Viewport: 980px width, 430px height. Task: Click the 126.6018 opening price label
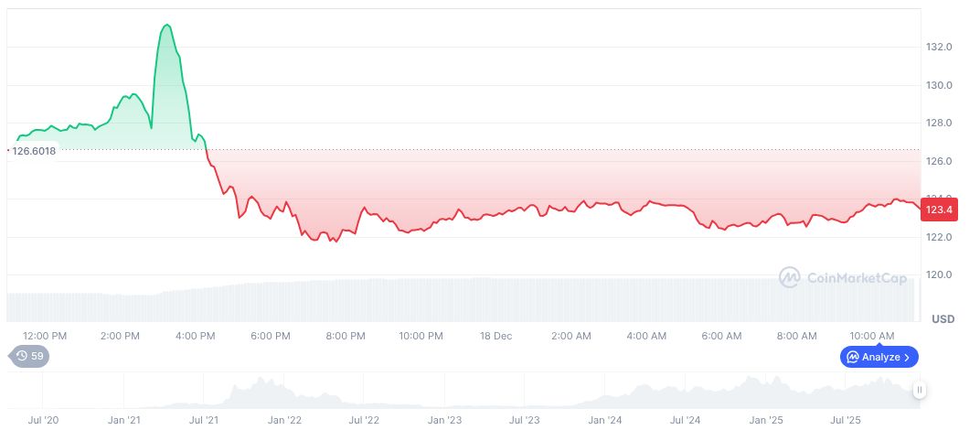click(33, 151)
